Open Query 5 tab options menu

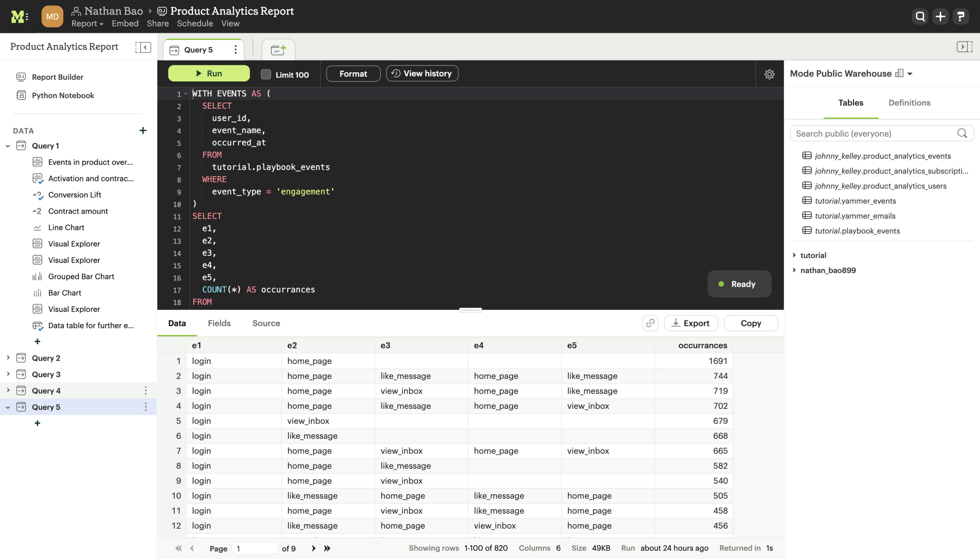click(235, 49)
